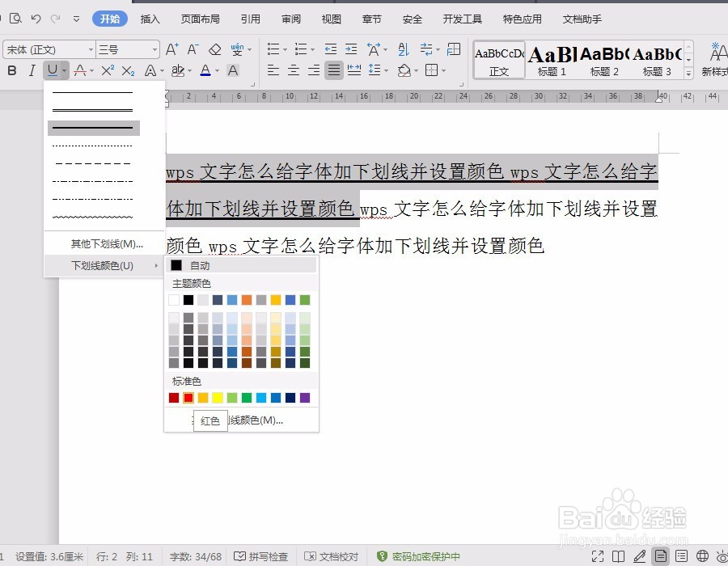The height and width of the screenshot is (566, 728).
Task: Switch to outline view icon
Action: (x=682, y=556)
